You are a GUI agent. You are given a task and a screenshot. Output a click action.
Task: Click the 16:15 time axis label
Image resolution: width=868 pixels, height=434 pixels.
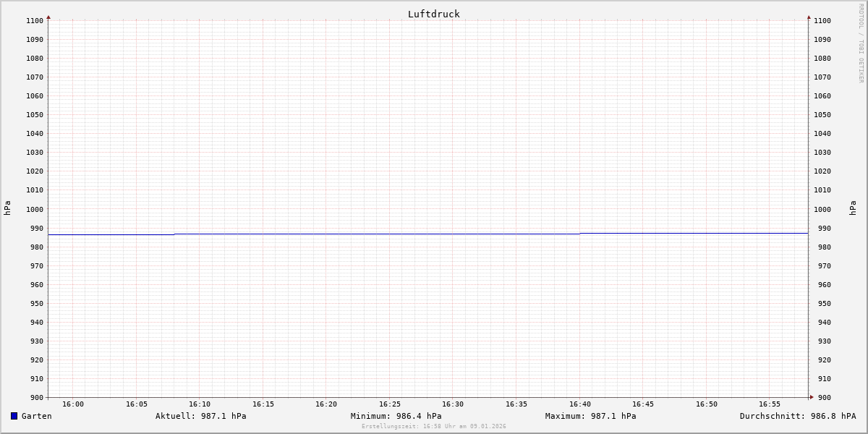(263, 404)
